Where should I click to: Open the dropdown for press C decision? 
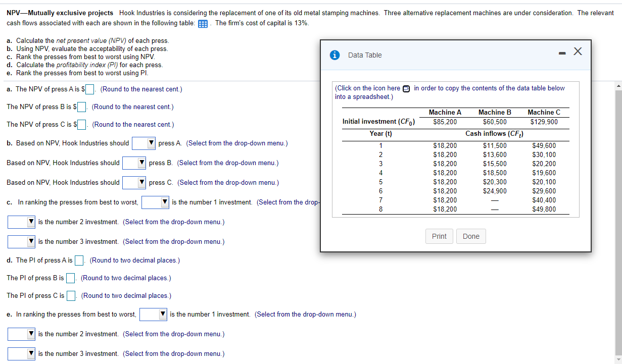tap(135, 183)
